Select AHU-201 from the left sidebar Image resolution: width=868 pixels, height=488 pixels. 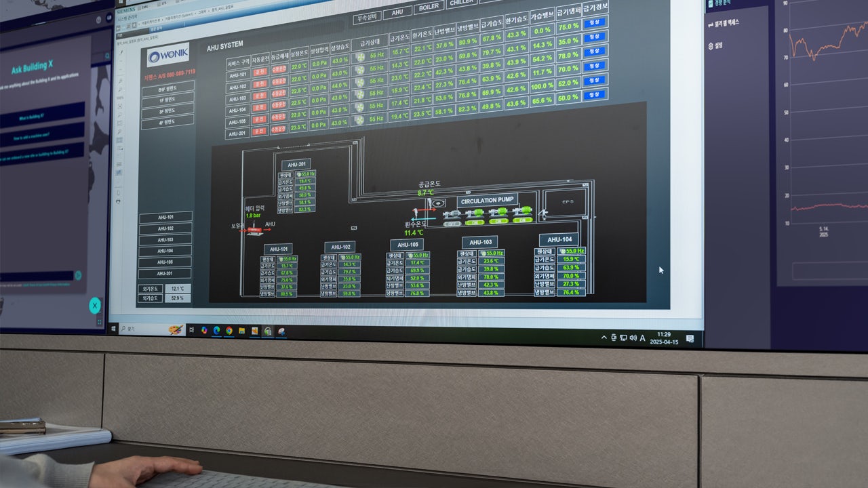[163, 274]
